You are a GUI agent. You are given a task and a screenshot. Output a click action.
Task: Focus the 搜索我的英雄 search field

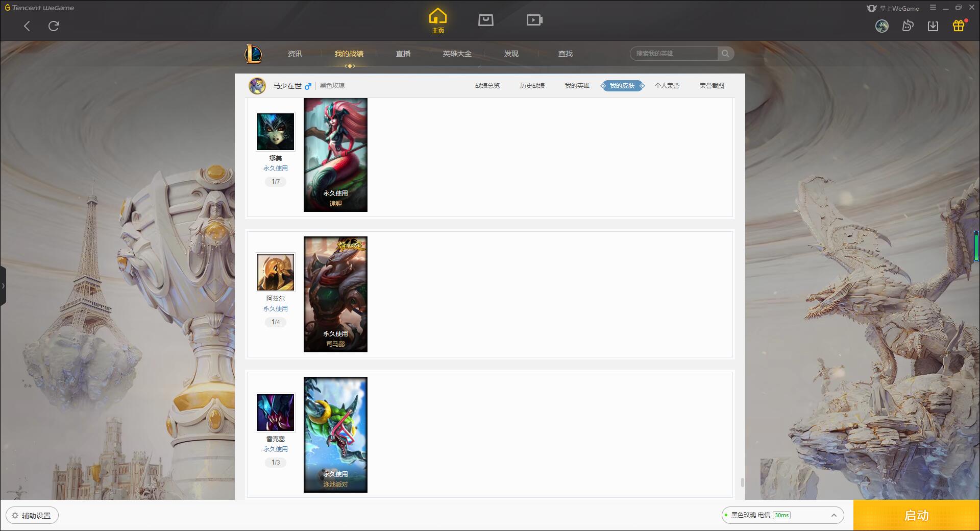674,54
